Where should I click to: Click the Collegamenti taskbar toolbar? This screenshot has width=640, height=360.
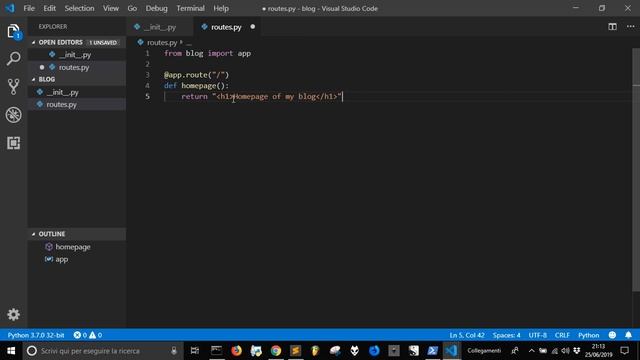coord(484,351)
